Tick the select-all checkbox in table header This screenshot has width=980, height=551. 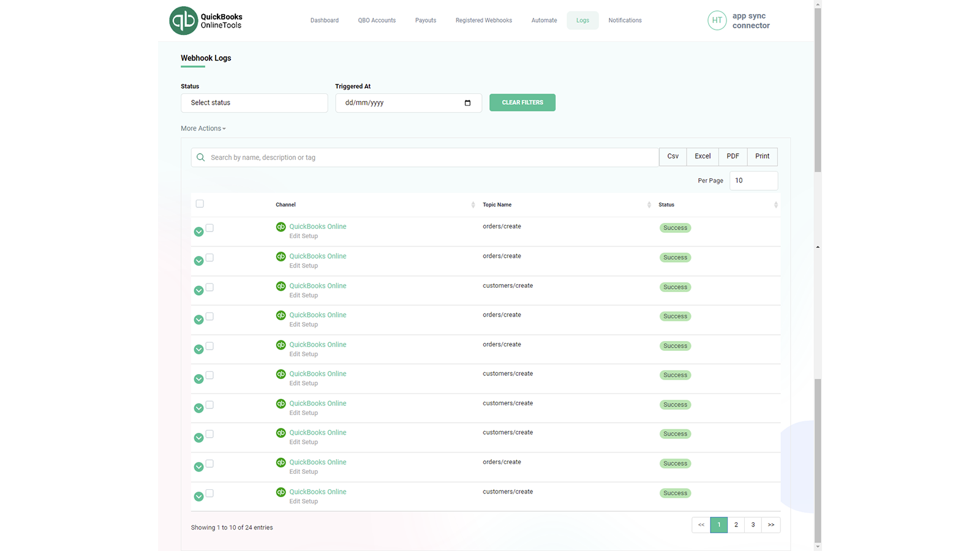200,204
